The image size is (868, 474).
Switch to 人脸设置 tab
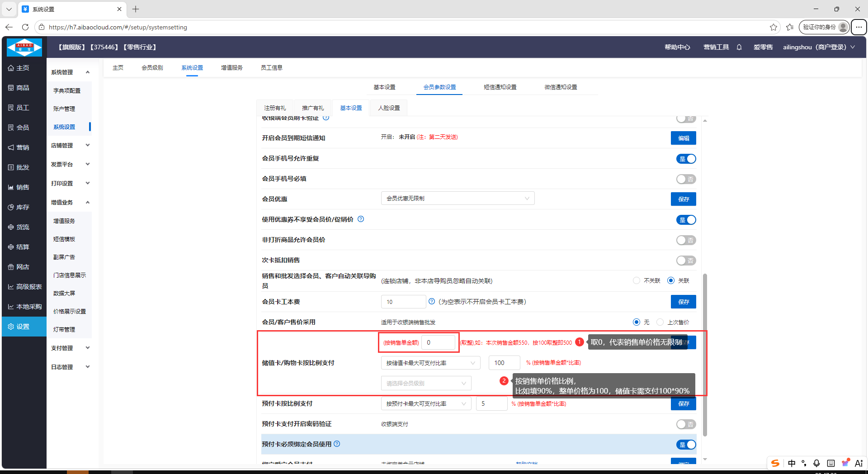click(x=389, y=108)
